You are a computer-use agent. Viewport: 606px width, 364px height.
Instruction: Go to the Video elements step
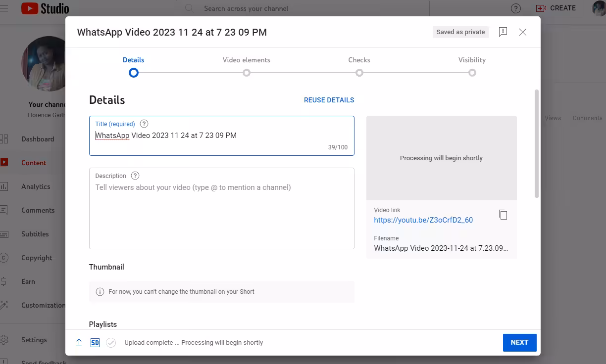tap(247, 60)
